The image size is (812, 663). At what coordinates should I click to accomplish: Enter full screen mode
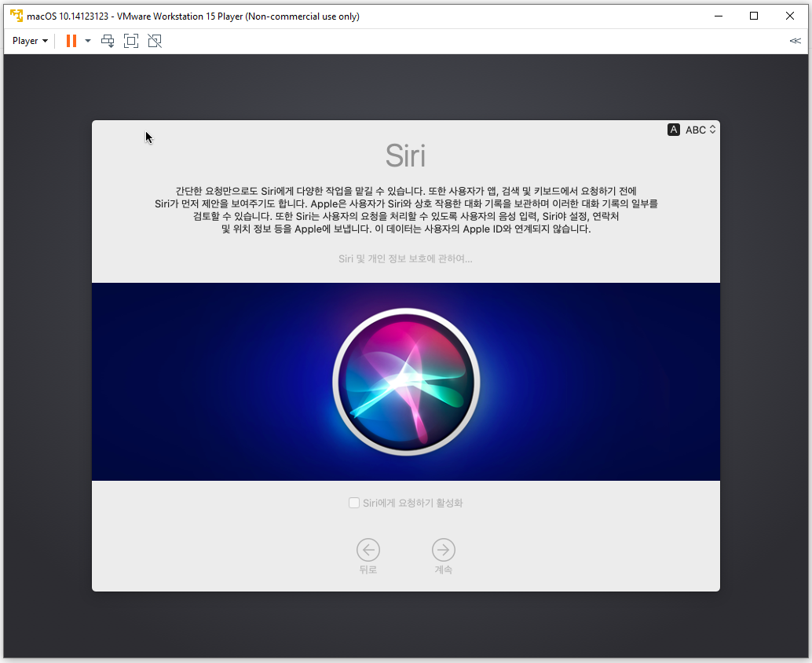(131, 41)
